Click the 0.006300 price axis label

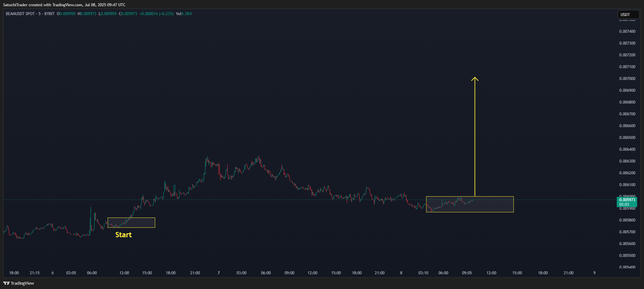click(627, 161)
